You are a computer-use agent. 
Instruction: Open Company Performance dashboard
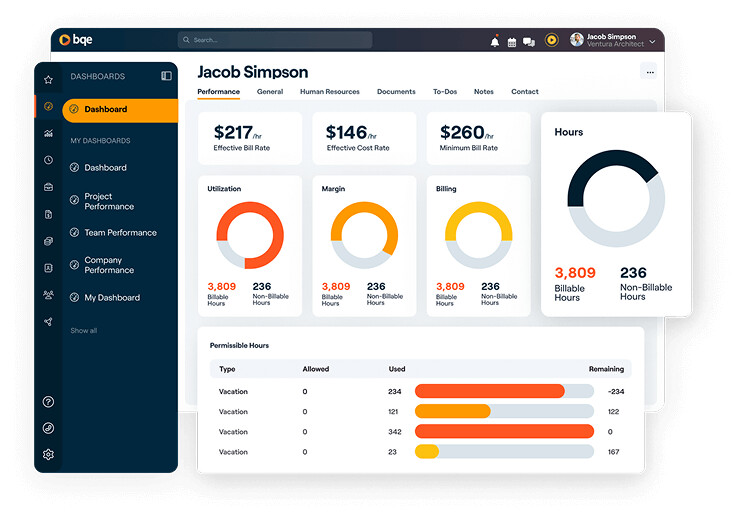pyautogui.click(x=109, y=265)
